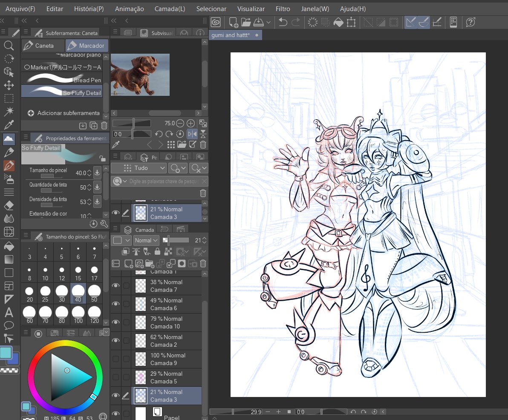Hide layer Camada 6
Screen dimensions: 508x420
[115, 304]
